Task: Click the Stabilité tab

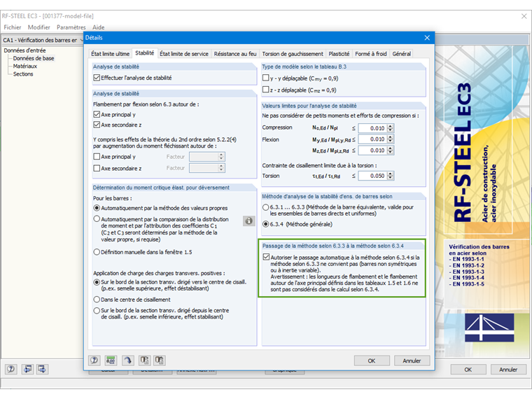Action: point(144,53)
